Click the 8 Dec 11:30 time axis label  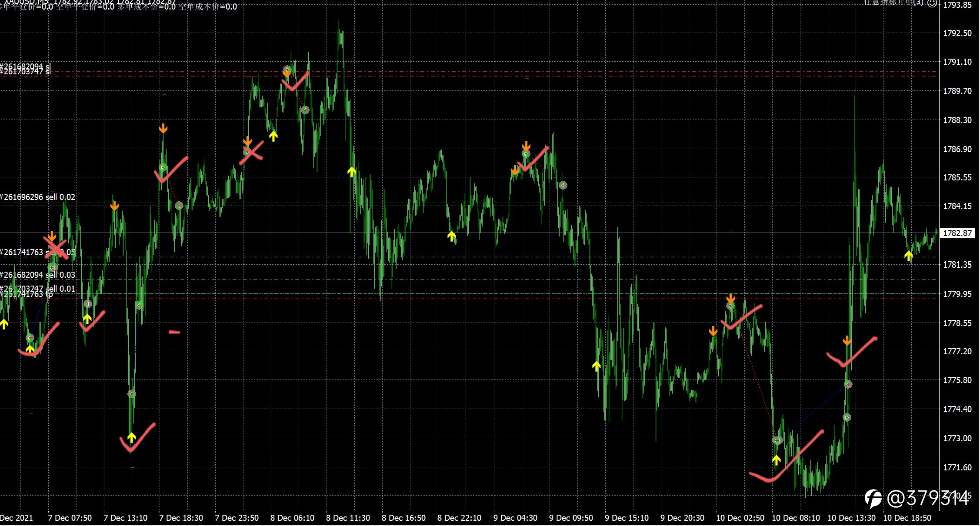coord(348,518)
